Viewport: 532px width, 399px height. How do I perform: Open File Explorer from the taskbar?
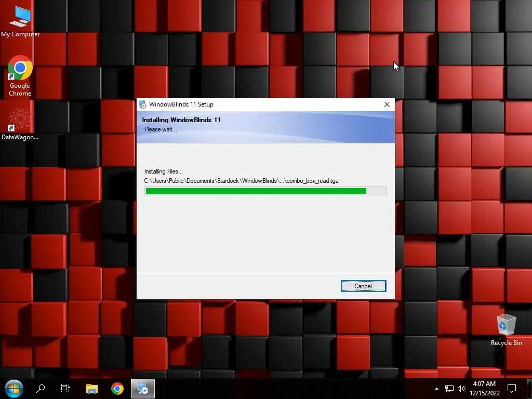[x=91, y=389]
